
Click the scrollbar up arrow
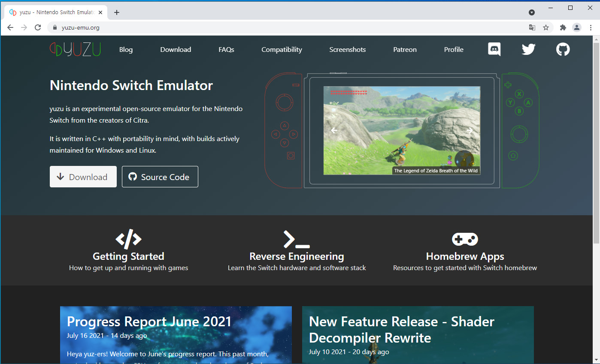pos(596,39)
